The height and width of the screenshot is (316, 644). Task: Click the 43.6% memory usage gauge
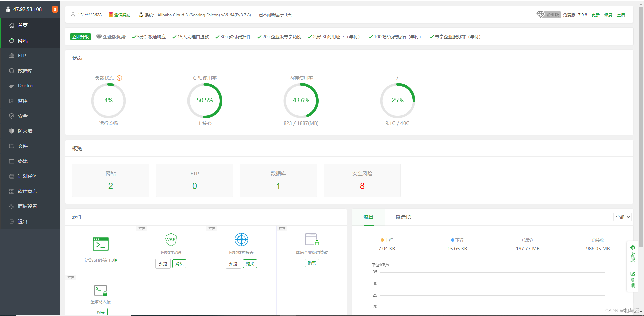[301, 101]
